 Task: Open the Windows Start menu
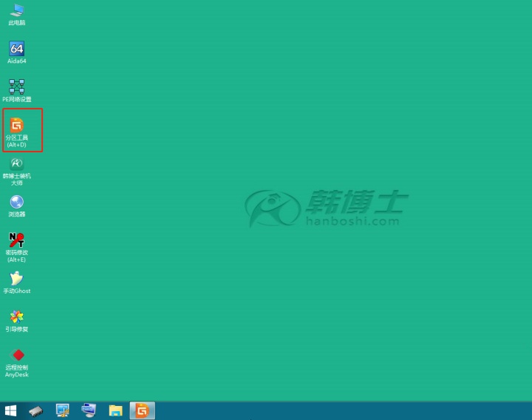pos(10,411)
